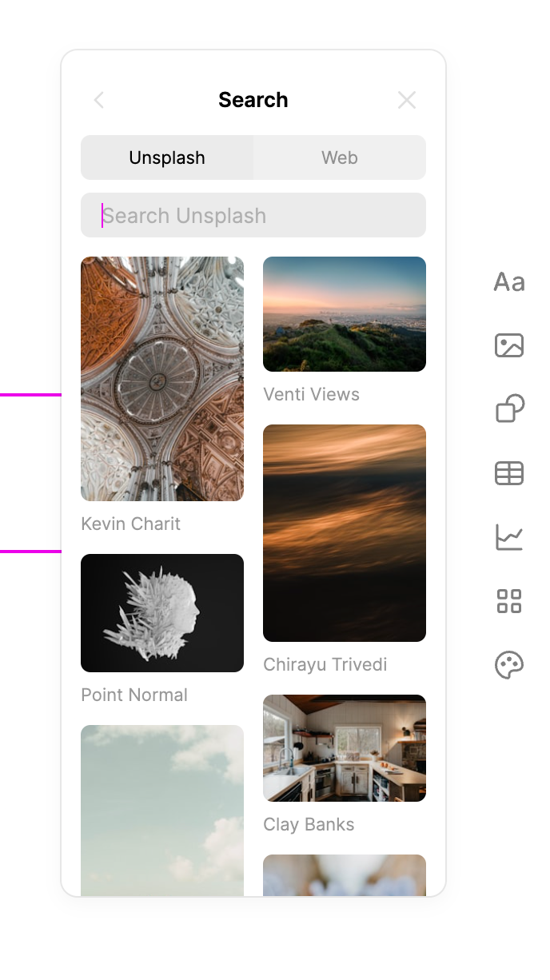Open Venti Views' photographer credit

tap(311, 394)
